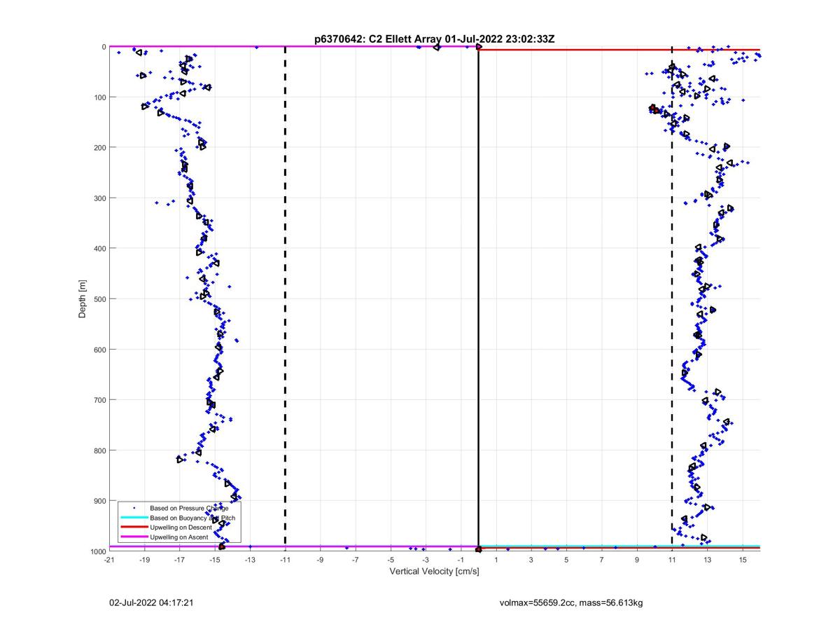This screenshot has width=840, height=620.
Task: Click x-axis tick label -5
Action: [x=391, y=560]
